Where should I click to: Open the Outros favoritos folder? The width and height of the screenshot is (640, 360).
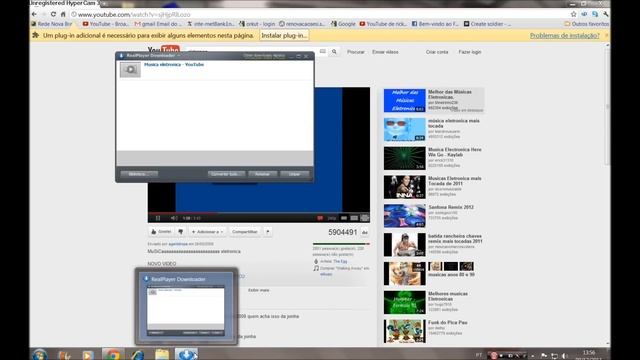pyautogui.click(x=587, y=24)
